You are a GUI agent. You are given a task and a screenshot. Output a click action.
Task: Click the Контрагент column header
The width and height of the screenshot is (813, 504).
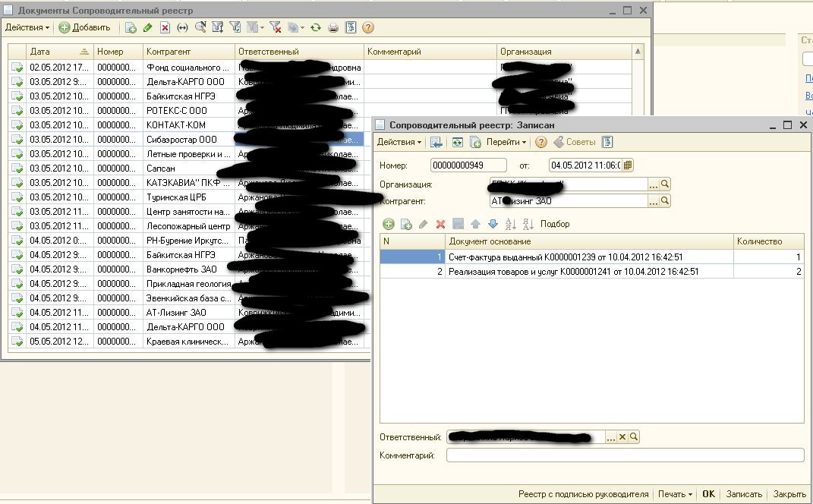189,52
